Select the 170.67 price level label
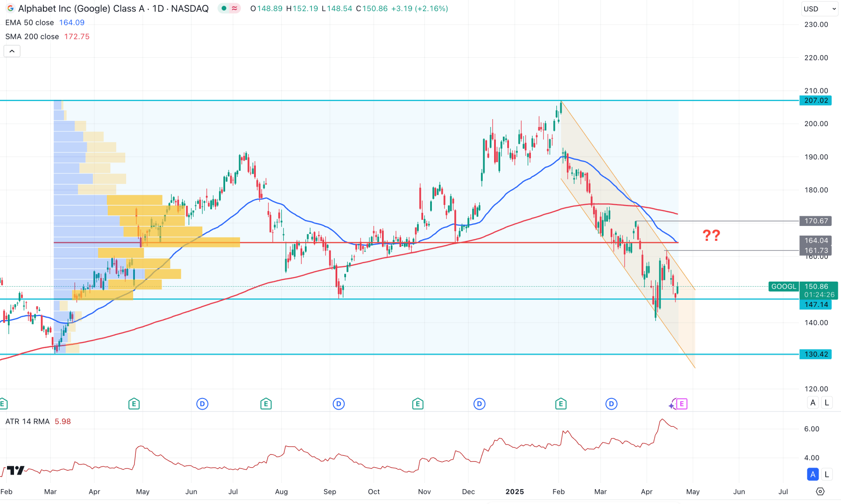 point(816,221)
